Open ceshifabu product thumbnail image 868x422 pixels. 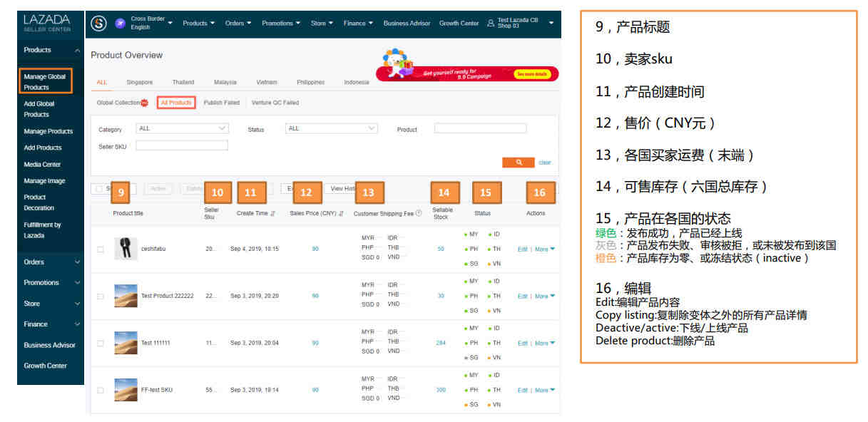tap(126, 249)
